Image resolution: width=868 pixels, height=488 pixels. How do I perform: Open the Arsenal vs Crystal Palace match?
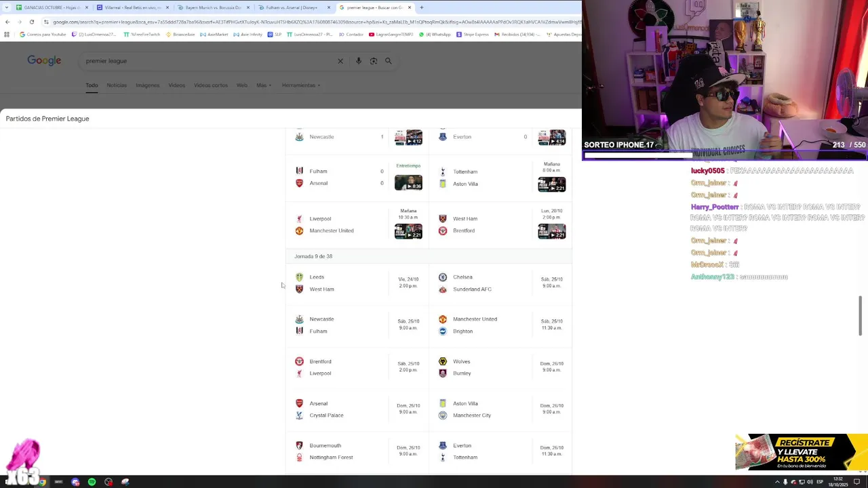357,409
